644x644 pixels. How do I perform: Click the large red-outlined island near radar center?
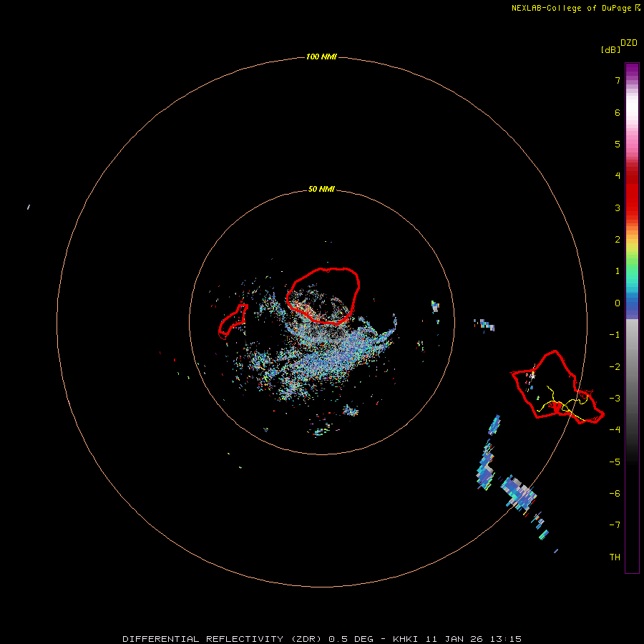tap(323, 296)
